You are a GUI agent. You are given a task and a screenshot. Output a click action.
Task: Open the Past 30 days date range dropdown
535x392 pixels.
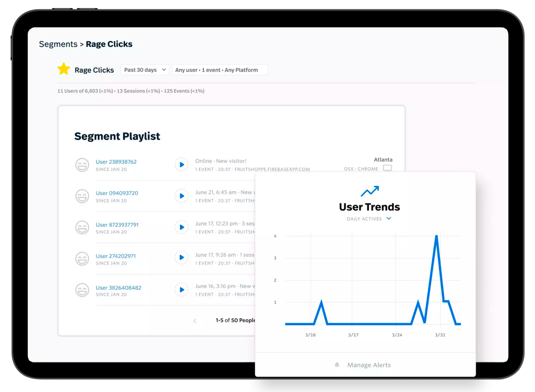144,70
